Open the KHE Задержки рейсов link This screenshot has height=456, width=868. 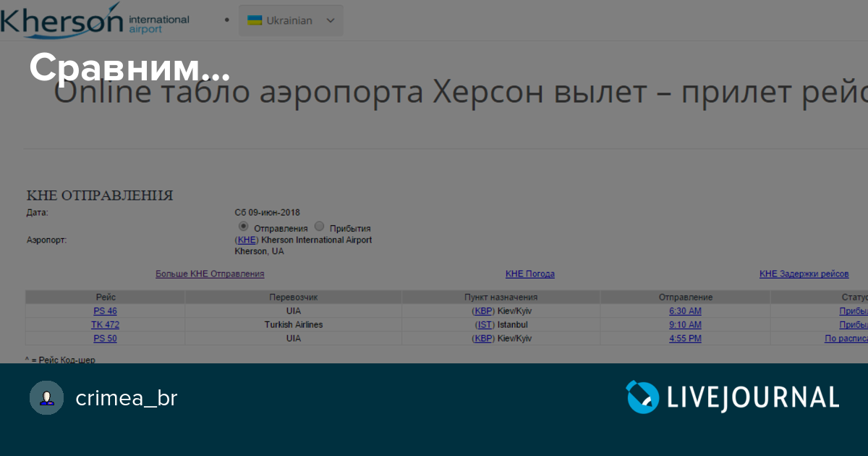tap(804, 274)
